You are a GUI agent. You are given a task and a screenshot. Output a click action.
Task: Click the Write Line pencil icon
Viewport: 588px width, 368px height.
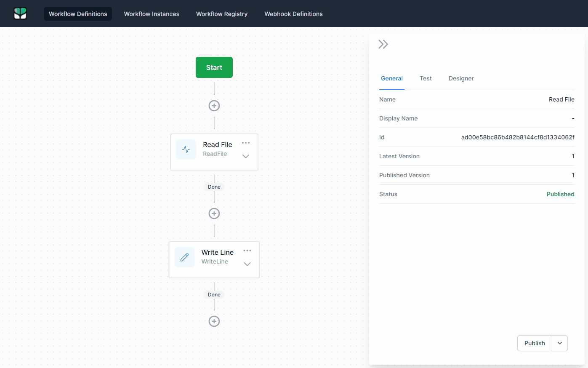[x=184, y=257]
